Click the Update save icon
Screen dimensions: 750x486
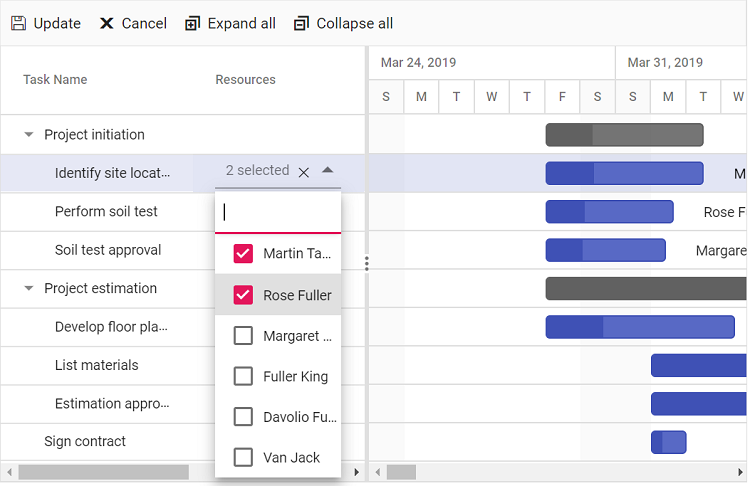(19, 23)
